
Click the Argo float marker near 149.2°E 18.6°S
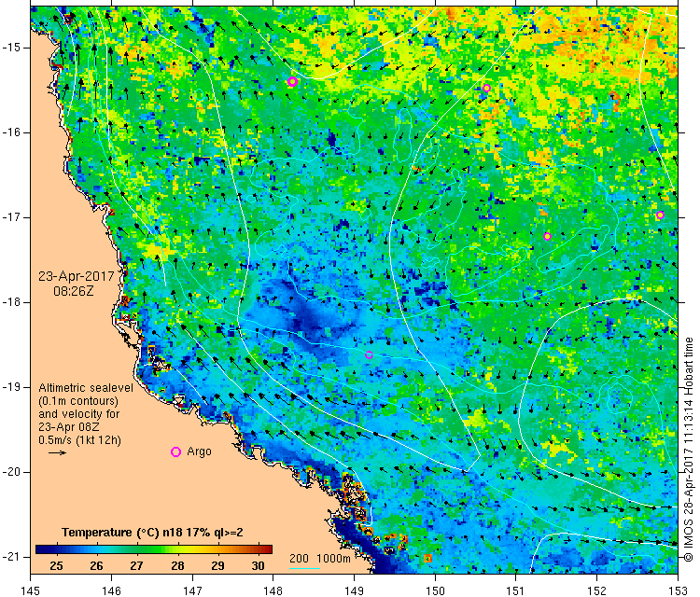pyautogui.click(x=369, y=355)
